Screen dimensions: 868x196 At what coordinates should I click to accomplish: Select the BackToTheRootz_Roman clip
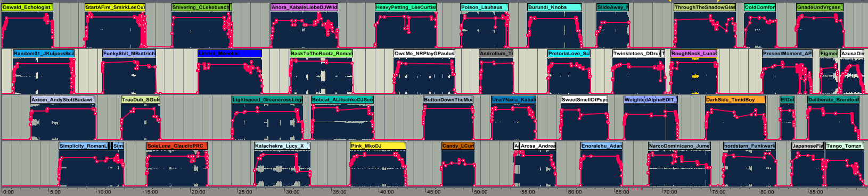coord(321,54)
